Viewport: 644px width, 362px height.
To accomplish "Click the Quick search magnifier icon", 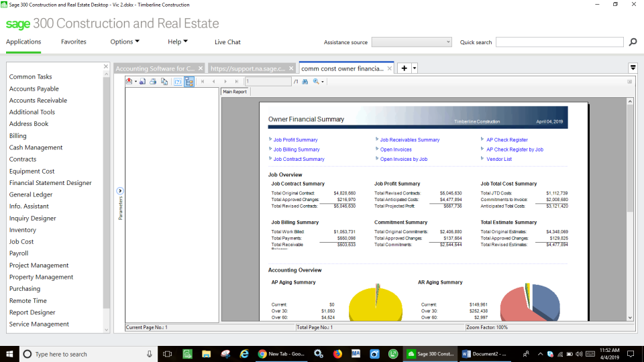I will click(x=633, y=42).
